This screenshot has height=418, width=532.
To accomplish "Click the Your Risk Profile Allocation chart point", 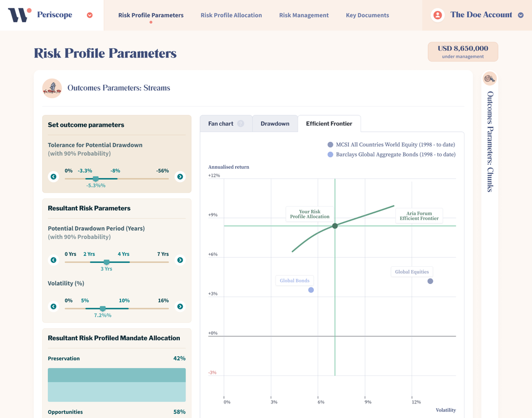I will [335, 226].
